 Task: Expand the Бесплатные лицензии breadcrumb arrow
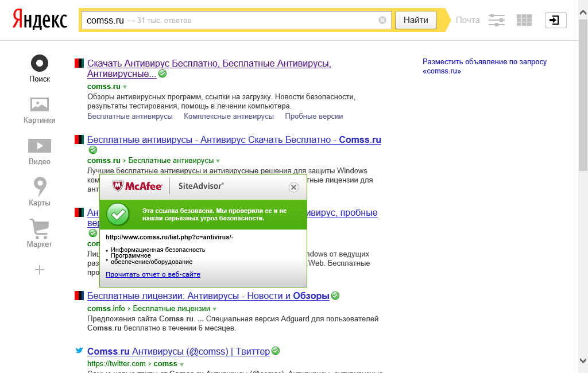214,308
